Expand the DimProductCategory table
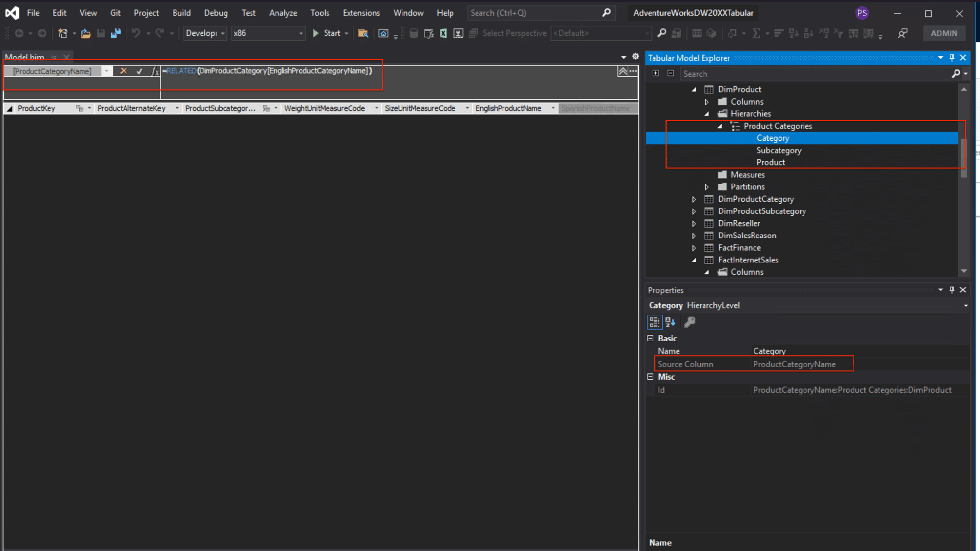This screenshot has height=551, width=980. click(694, 199)
